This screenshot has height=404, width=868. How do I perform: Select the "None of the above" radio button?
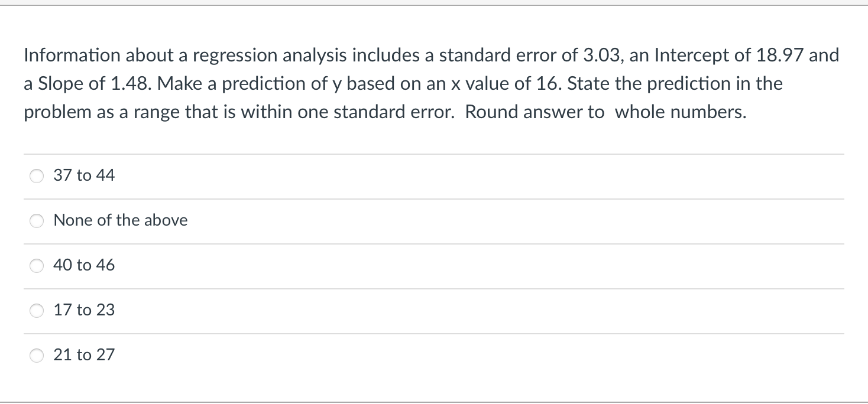tap(36, 220)
